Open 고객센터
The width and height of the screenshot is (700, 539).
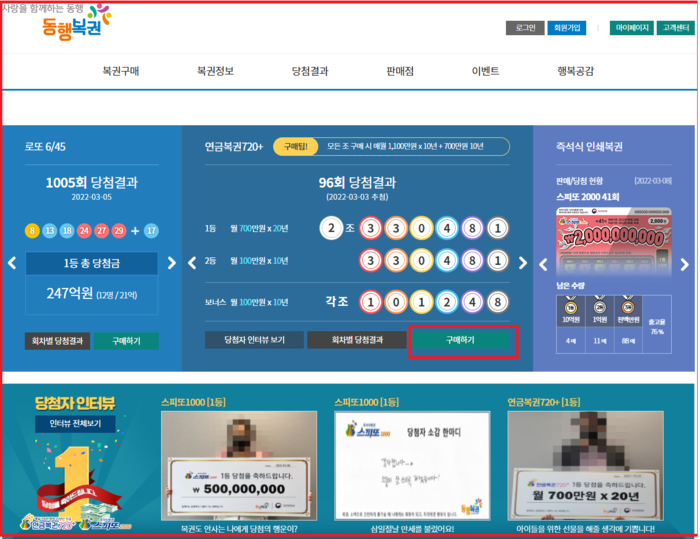pyautogui.click(x=675, y=28)
